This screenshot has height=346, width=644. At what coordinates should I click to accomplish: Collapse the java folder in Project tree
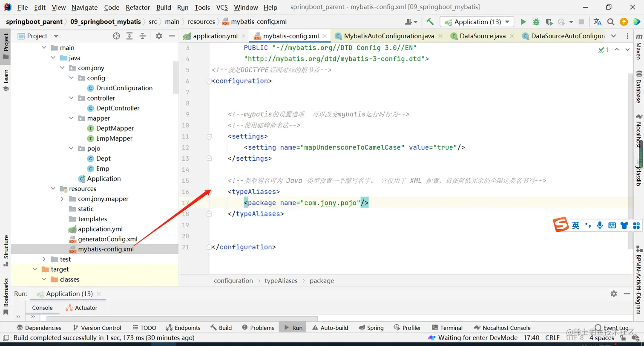click(x=53, y=58)
